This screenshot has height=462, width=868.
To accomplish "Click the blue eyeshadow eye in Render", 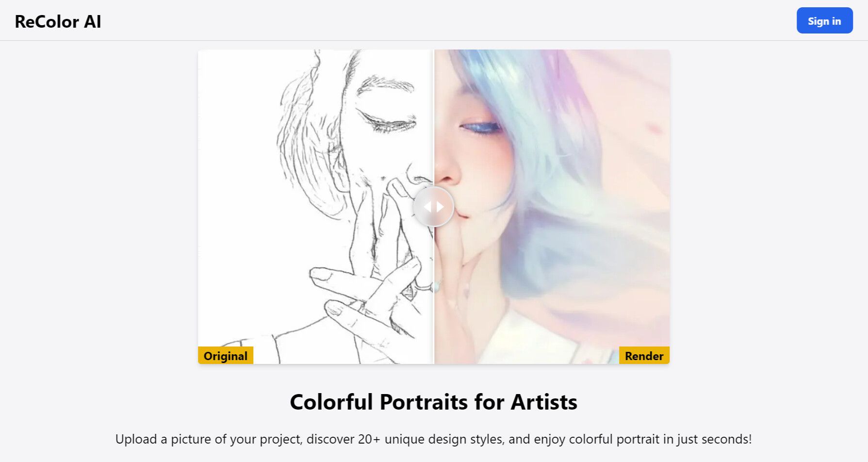I will coord(481,128).
